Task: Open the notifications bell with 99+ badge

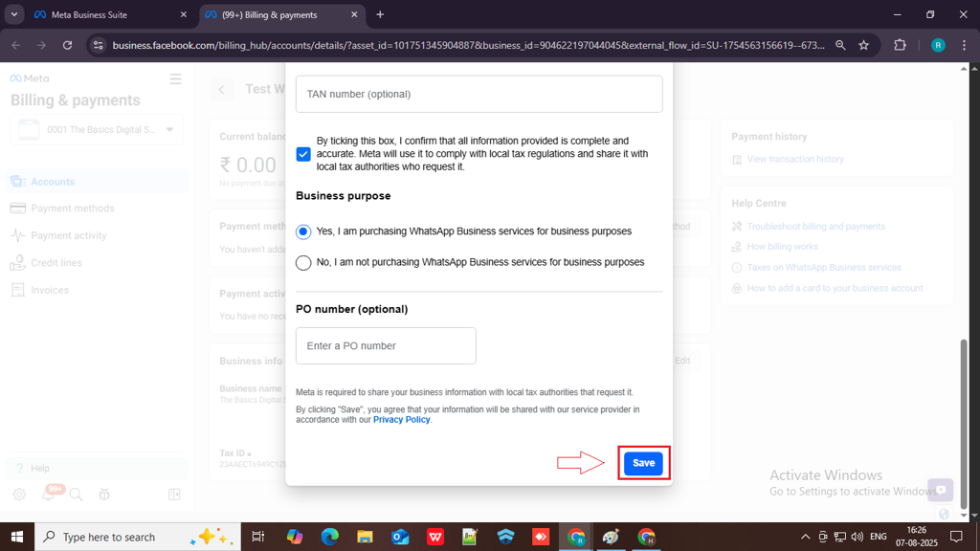Action: tap(49, 494)
